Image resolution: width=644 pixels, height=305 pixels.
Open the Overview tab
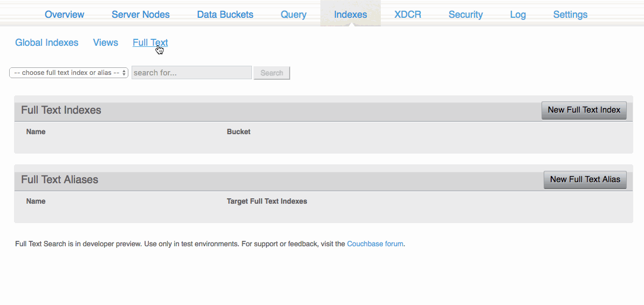pos(64,15)
